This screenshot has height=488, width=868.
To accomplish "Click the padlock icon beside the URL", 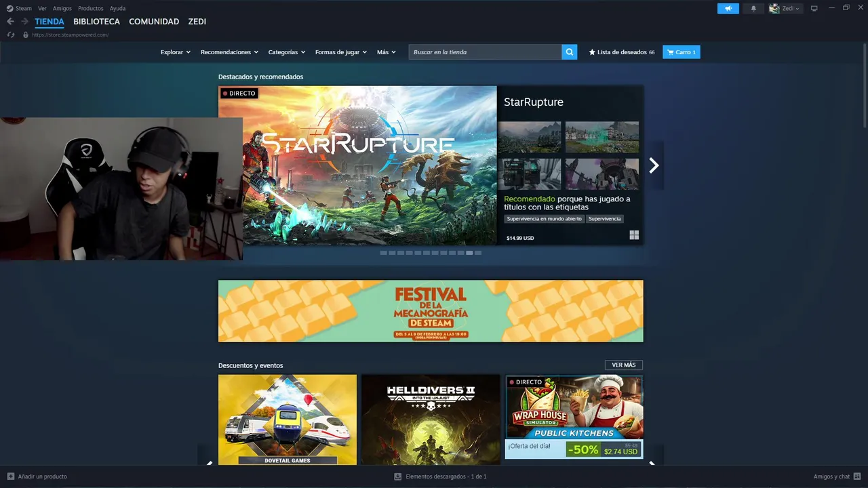I will coord(26,35).
